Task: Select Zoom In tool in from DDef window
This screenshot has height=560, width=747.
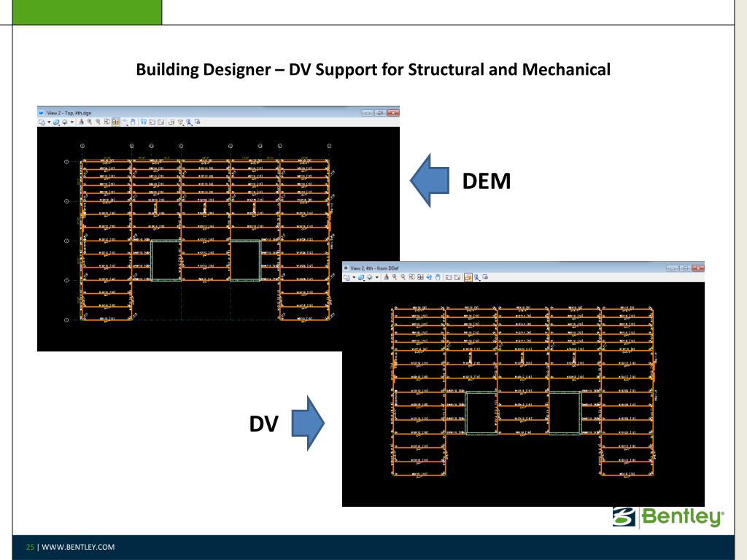Action: (395, 277)
